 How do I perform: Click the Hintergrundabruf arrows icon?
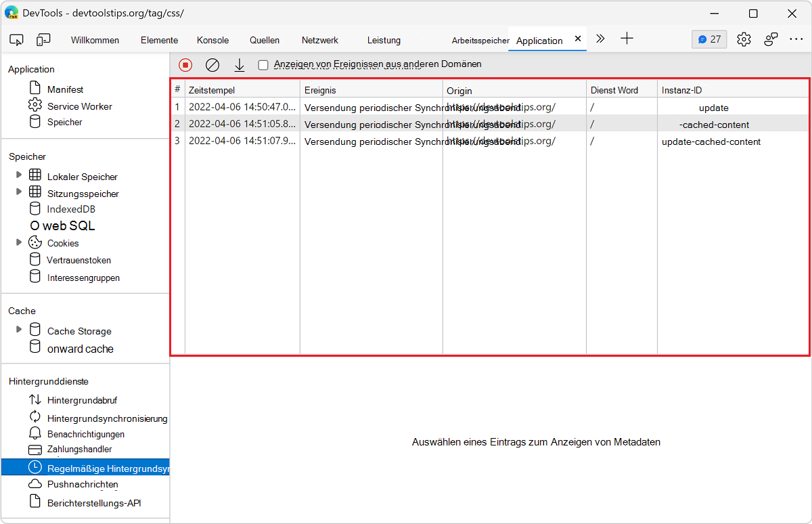click(35, 399)
